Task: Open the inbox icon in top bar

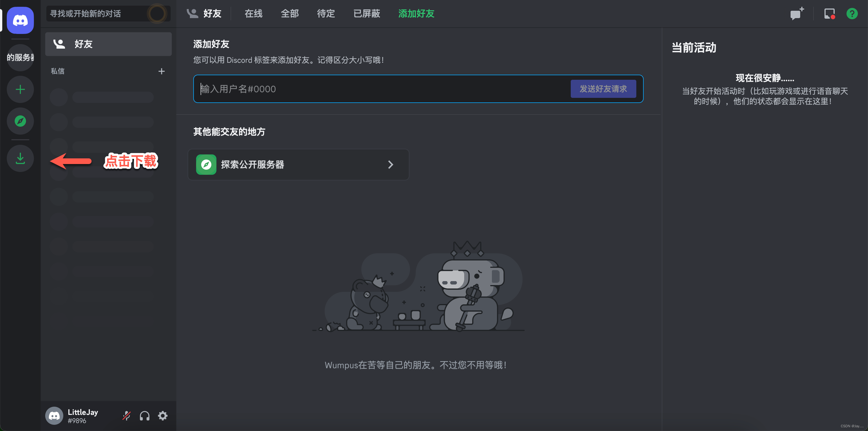Action: click(829, 14)
